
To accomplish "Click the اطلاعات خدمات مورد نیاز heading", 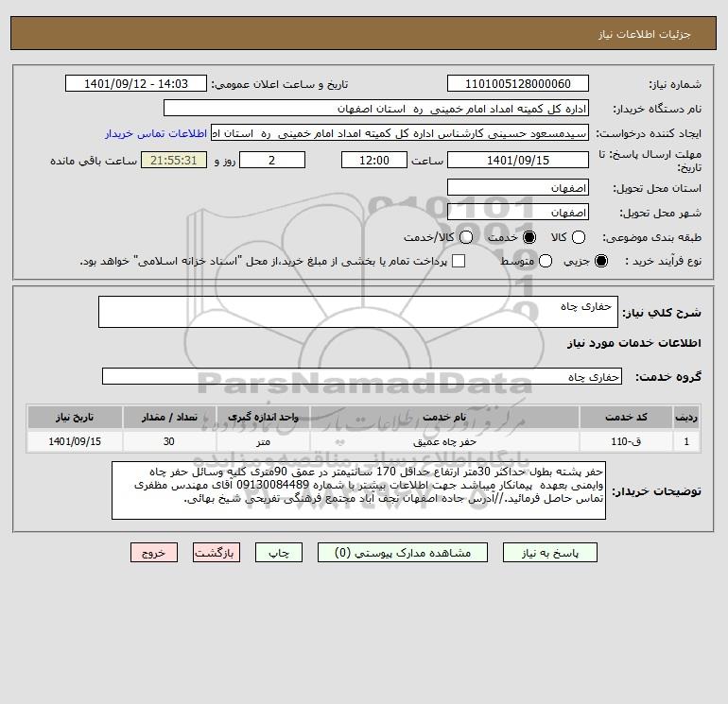I will [633, 343].
